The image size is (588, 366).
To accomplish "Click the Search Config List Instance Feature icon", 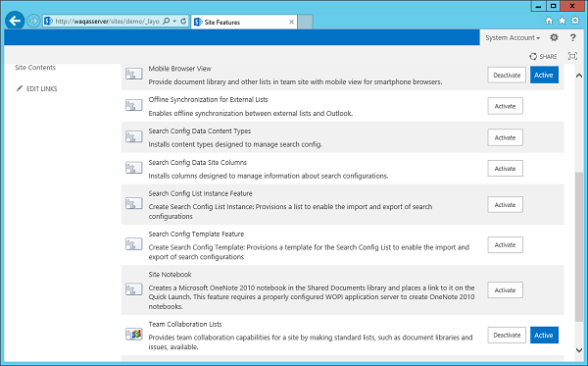I will click(133, 204).
